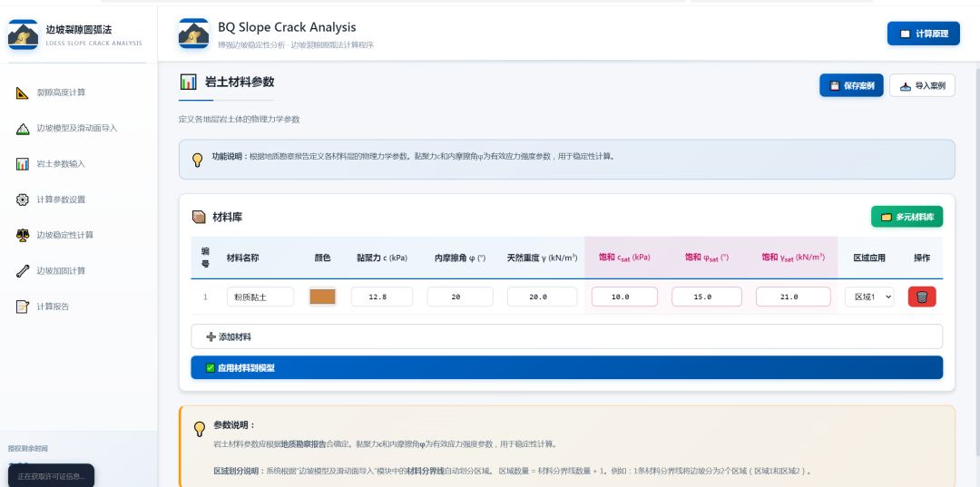980x487 pixels.
Task: Pick color from the 粉质黏土 swatch
Action: (322, 297)
